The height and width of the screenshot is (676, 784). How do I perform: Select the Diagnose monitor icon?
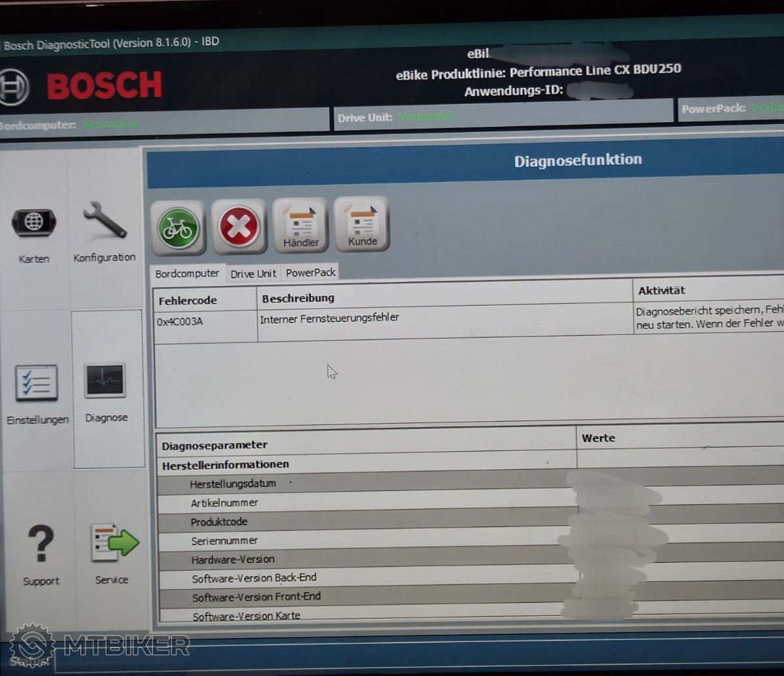[105, 381]
